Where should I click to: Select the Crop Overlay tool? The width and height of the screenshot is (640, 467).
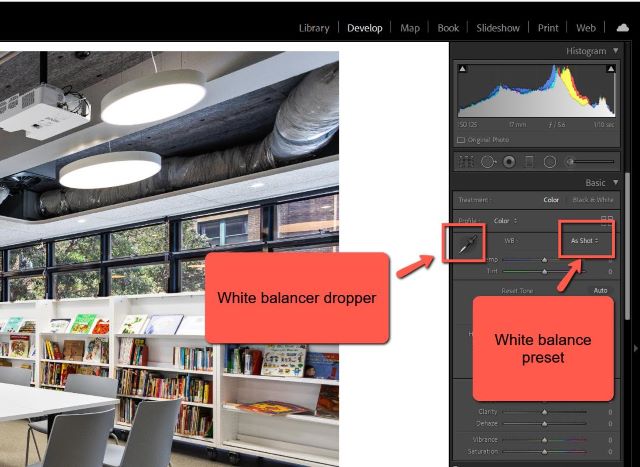(x=465, y=161)
